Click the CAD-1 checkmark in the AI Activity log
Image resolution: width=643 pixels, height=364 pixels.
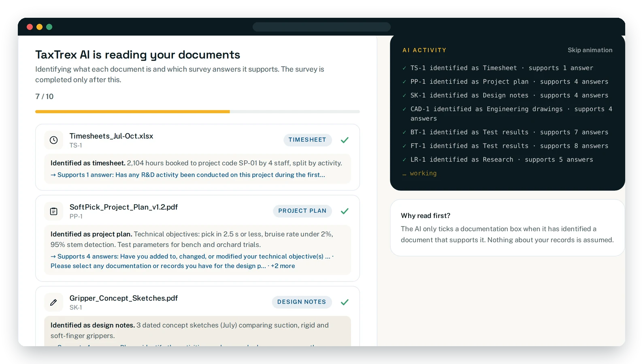[404, 109]
